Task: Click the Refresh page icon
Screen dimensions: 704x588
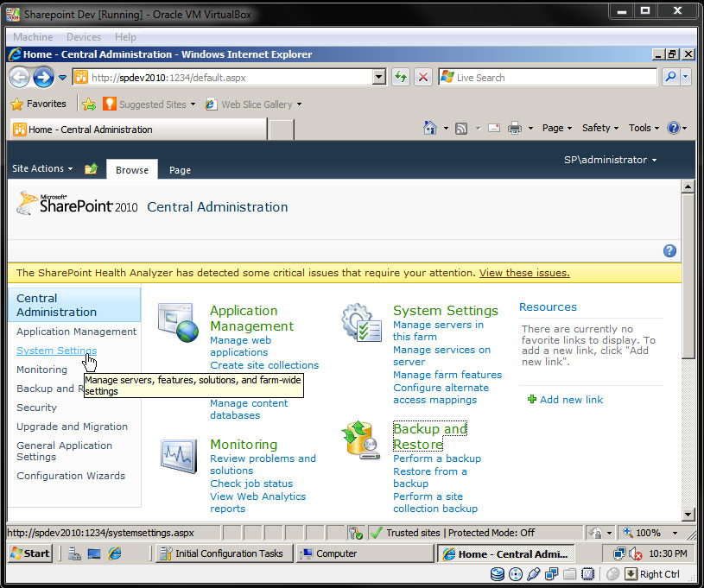Action: (x=401, y=77)
